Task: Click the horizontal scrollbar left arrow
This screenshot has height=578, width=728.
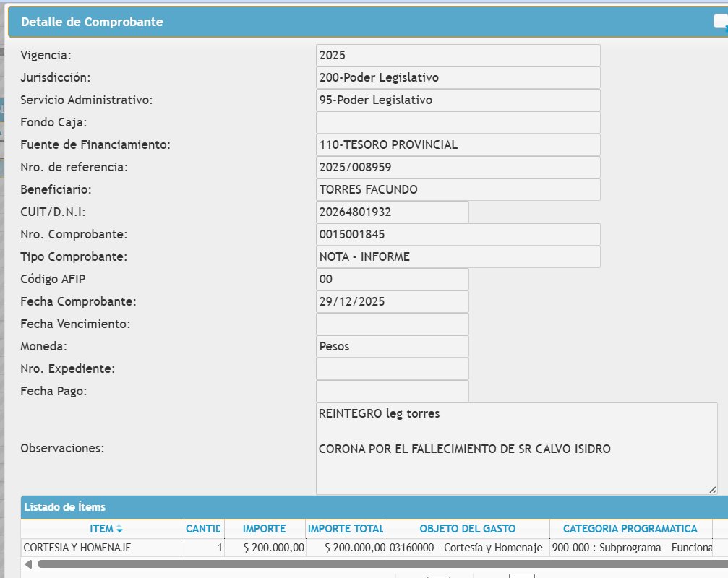Action: [x=28, y=564]
